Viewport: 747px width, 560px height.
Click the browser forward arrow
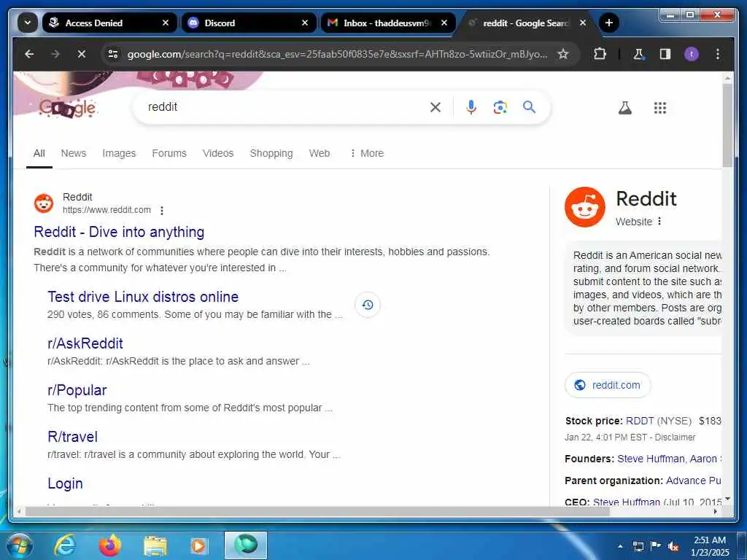pyautogui.click(x=55, y=54)
